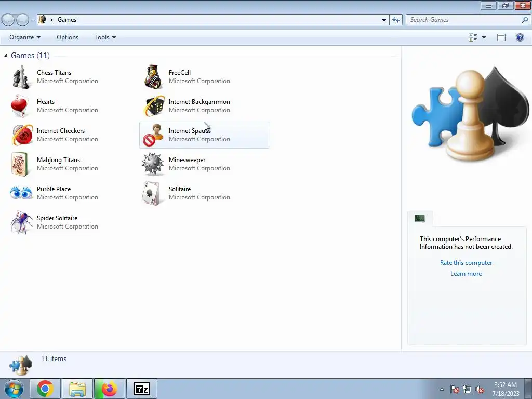Toggle the preview pane icon
Viewport: 532px width, 399px height.
point(501,37)
